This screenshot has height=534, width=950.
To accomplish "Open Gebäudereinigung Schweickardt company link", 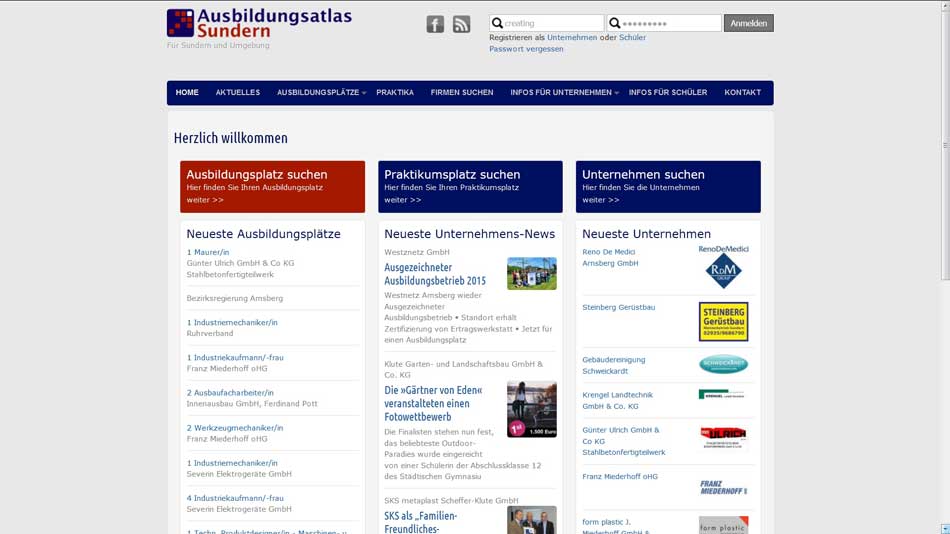I will click(x=614, y=365).
